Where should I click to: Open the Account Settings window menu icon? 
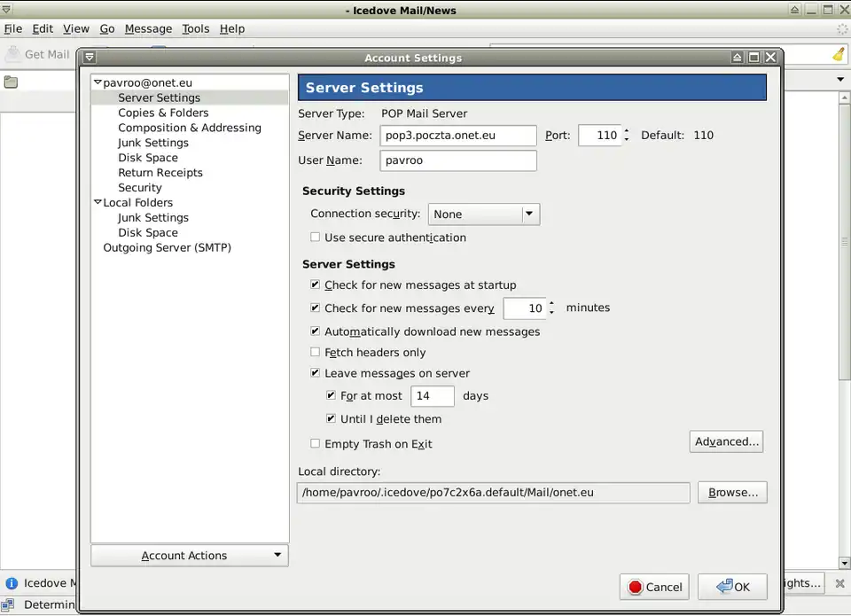[89, 58]
